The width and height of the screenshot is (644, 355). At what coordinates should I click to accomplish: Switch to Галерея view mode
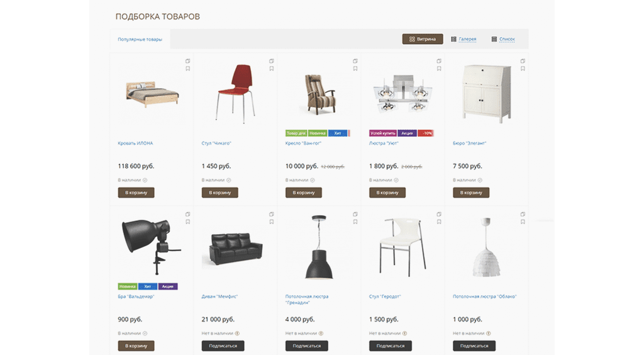[x=464, y=39]
